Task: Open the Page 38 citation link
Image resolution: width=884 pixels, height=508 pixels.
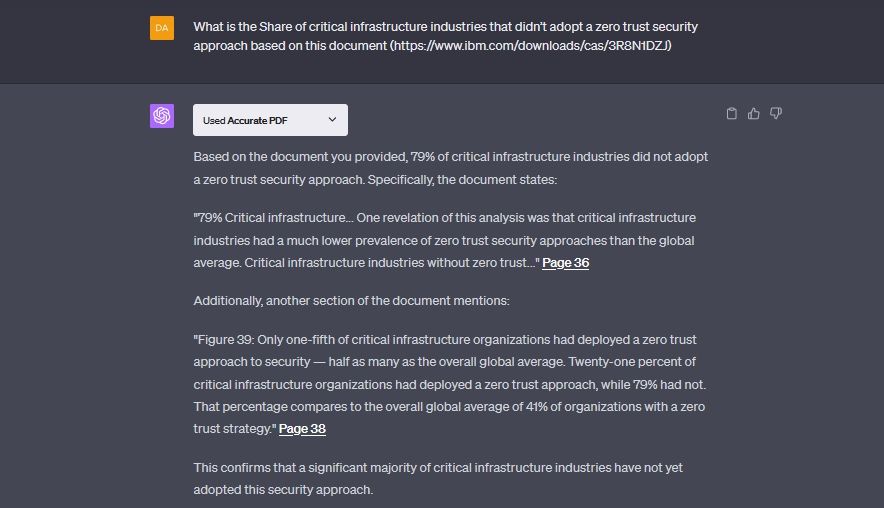Action: coord(302,429)
